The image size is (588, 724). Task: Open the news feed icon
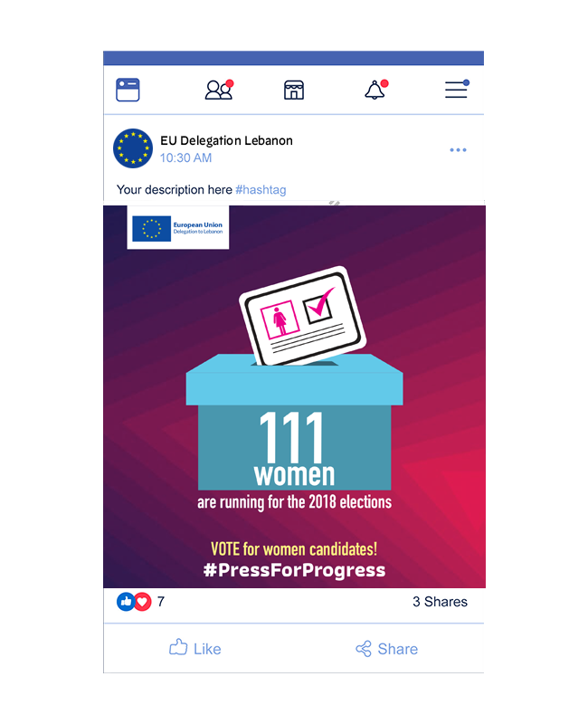[x=128, y=90]
